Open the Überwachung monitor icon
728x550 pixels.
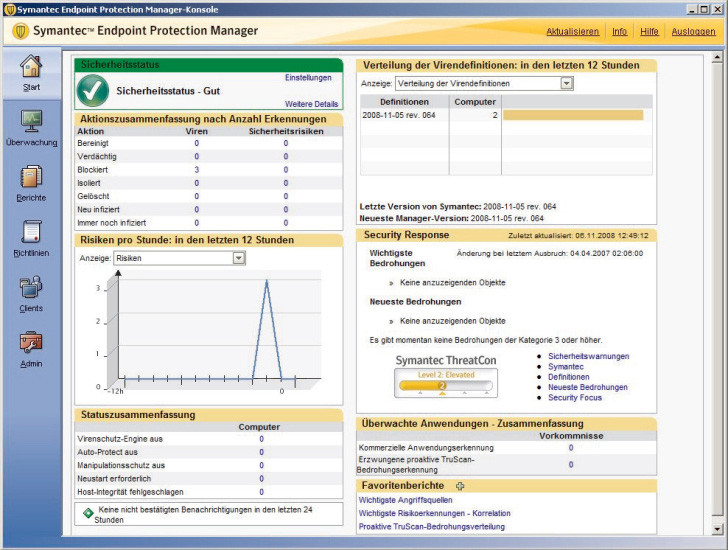[x=31, y=122]
